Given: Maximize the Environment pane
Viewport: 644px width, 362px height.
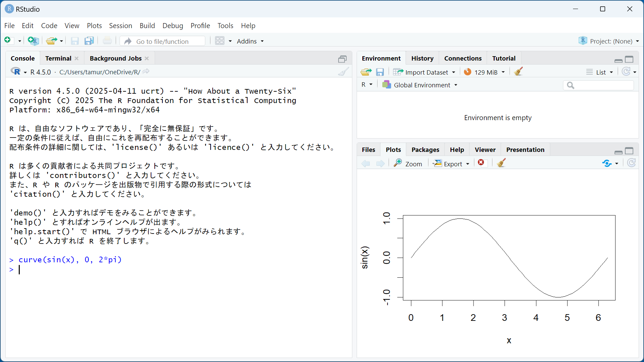Looking at the screenshot, I should click(629, 59).
